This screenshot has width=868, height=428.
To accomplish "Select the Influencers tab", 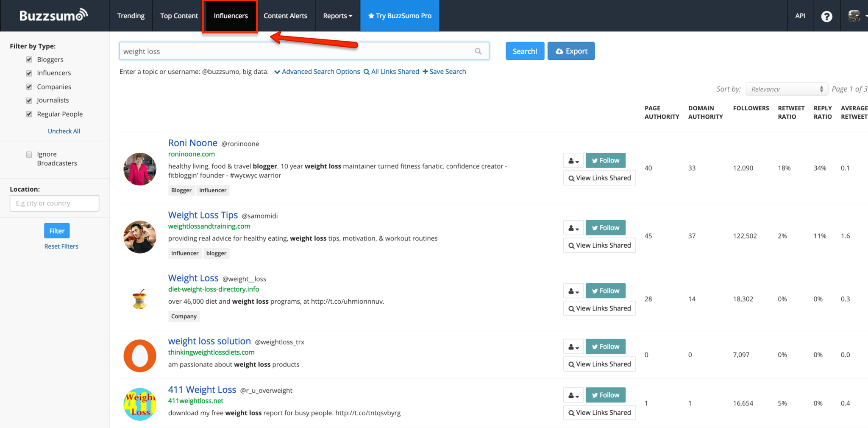I will (x=231, y=16).
